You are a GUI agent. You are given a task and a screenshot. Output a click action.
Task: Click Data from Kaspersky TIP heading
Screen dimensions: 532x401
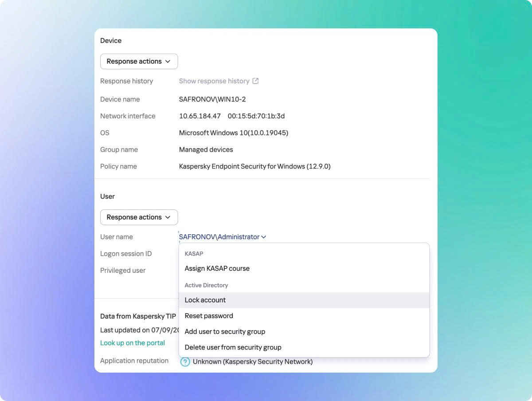(x=138, y=316)
